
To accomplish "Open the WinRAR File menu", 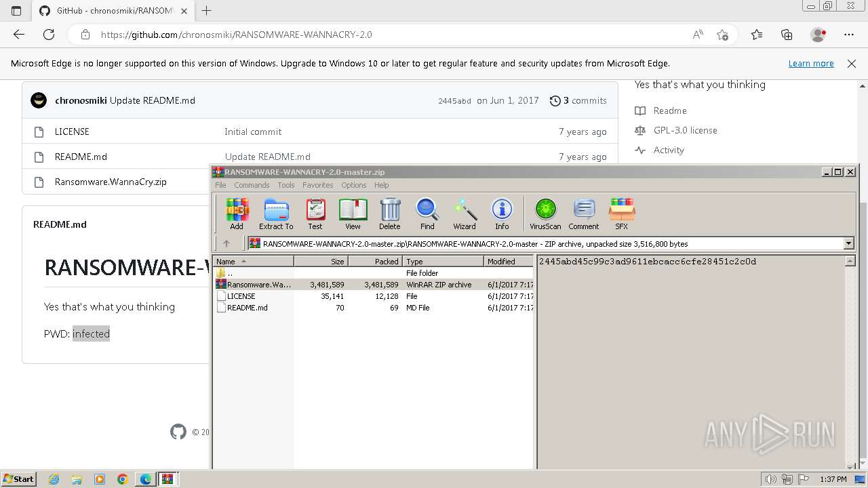I will (x=220, y=185).
